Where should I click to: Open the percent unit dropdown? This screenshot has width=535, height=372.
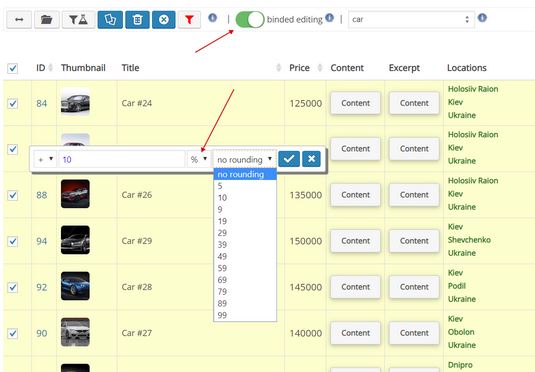(x=199, y=159)
